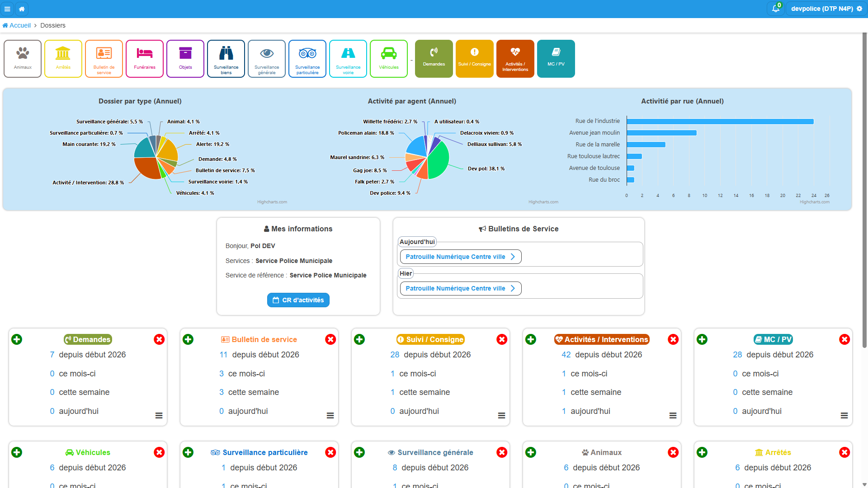Open the Objets dossier tile
The image size is (868, 488).
tap(185, 59)
